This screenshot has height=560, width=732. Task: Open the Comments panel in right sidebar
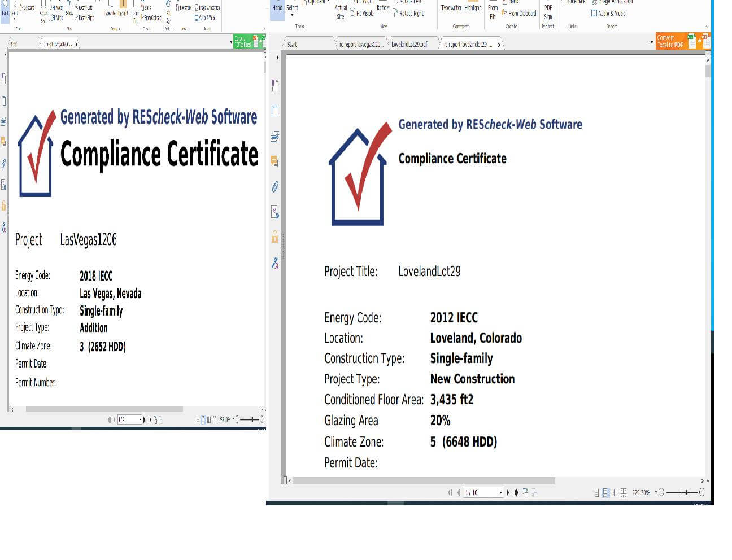[x=275, y=161]
